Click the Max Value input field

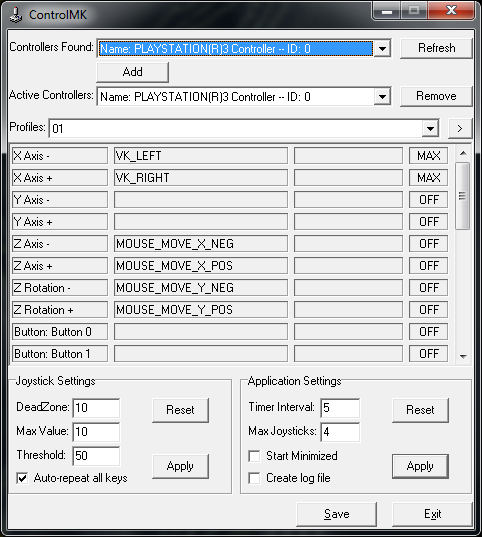click(x=96, y=432)
